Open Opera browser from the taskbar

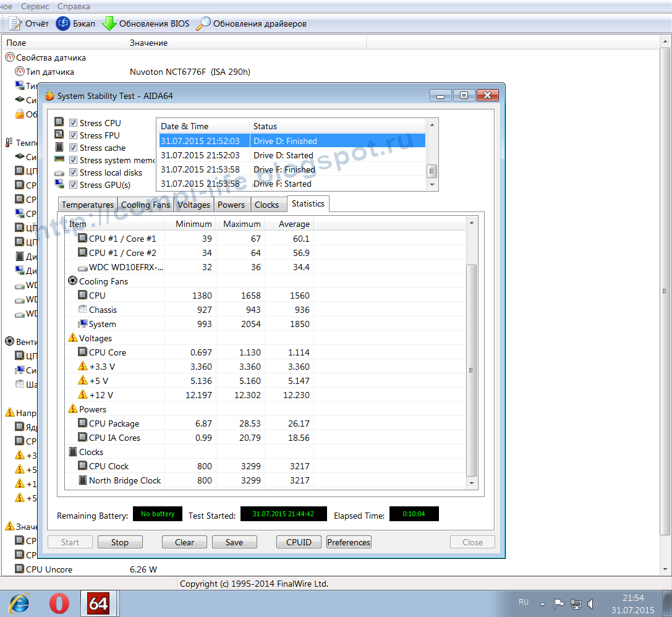coord(59,604)
